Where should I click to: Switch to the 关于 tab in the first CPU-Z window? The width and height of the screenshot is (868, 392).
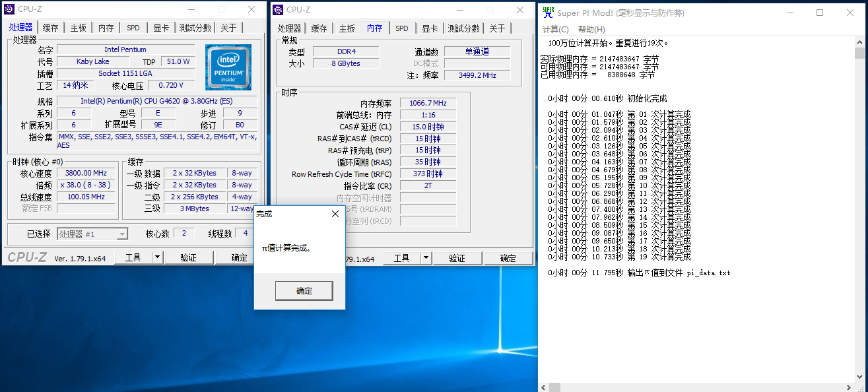click(228, 28)
